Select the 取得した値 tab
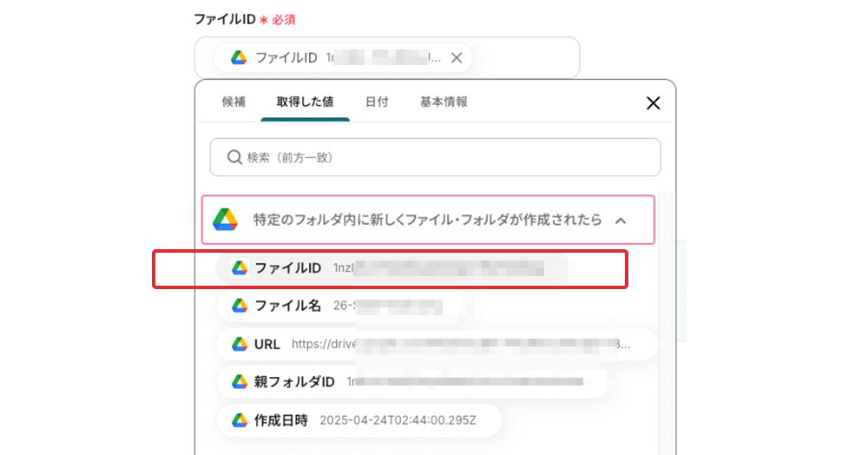 click(x=305, y=102)
